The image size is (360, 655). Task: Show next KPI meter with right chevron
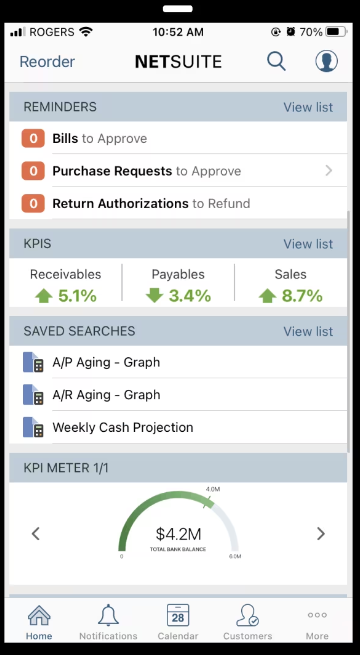click(321, 533)
